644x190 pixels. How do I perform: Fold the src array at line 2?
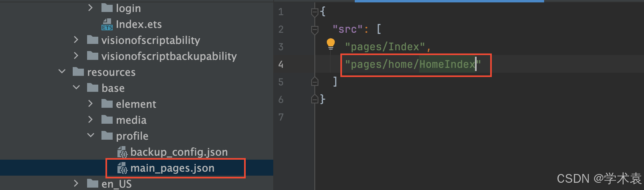[315, 30]
